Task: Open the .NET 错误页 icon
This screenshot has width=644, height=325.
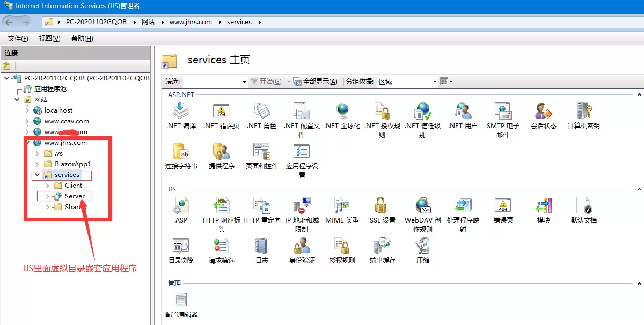Action: pyautogui.click(x=221, y=111)
